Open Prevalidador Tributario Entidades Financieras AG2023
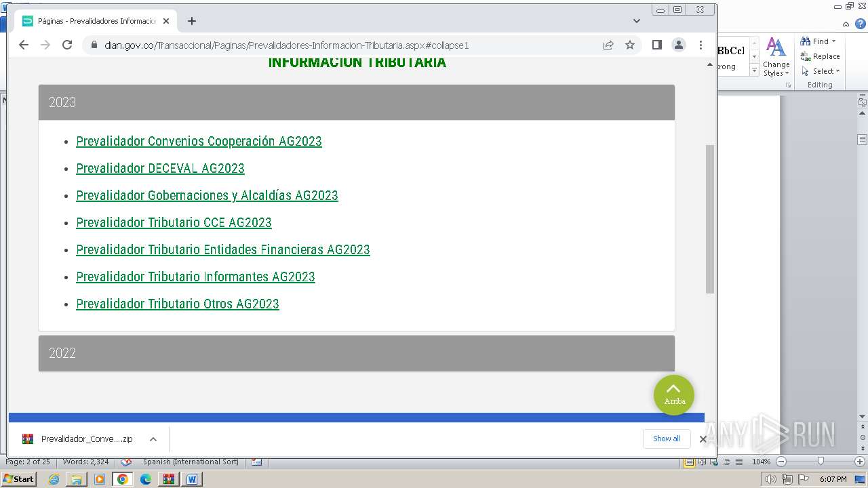Viewport: 868px width, 488px height. (223, 249)
